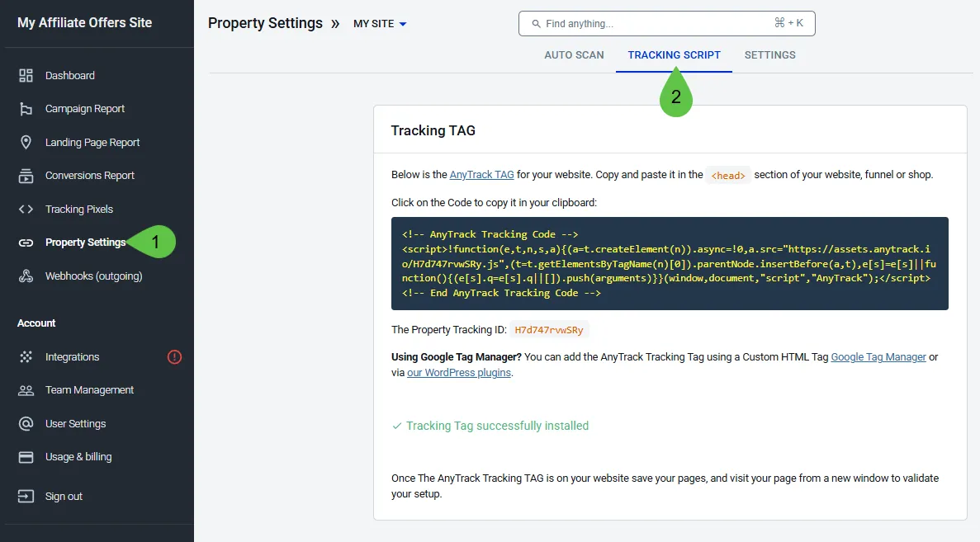The height and width of the screenshot is (542, 980).
Task: Click the Conversions Report icon
Action: (x=26, y=176)
